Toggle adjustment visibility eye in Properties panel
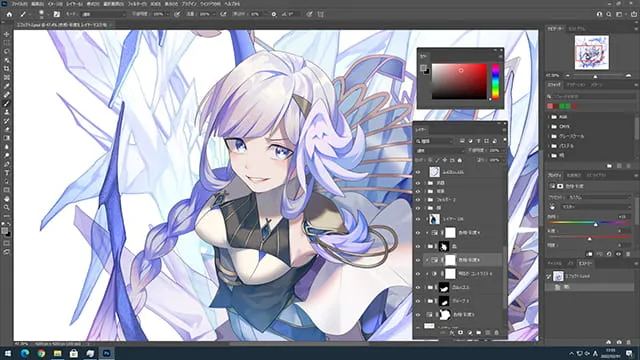This screenshot has height=360, width=640. pyautogui.click(x=618, y=254)
